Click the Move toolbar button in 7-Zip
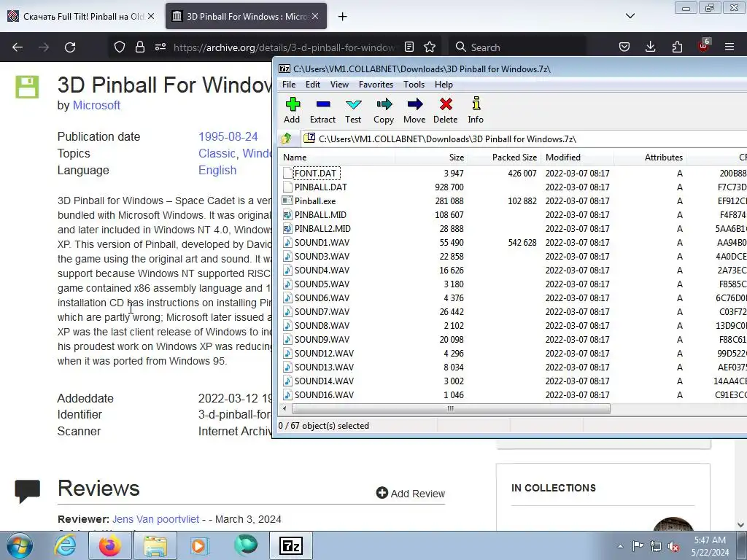Viewport: 747px width, 560px height. pos(414,111)
